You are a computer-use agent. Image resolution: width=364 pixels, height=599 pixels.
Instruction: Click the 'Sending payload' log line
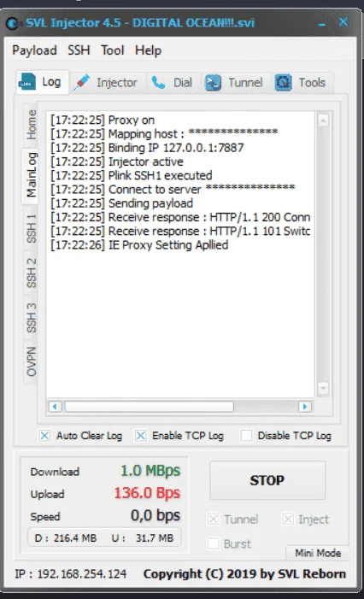pos(121,203)
